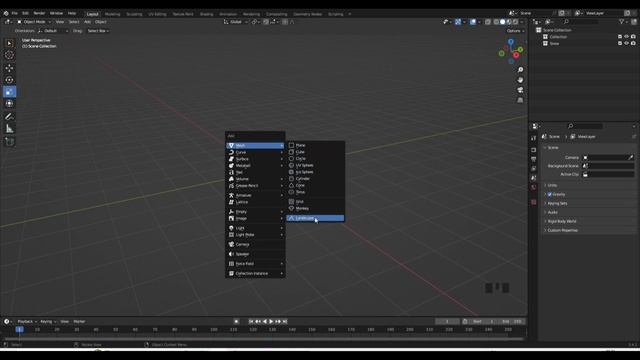Image resolution: width=640 pixels, height=360 pixels.
Task: Click the timeline play button
Action: pyautogui.click(x=271, y=322)
